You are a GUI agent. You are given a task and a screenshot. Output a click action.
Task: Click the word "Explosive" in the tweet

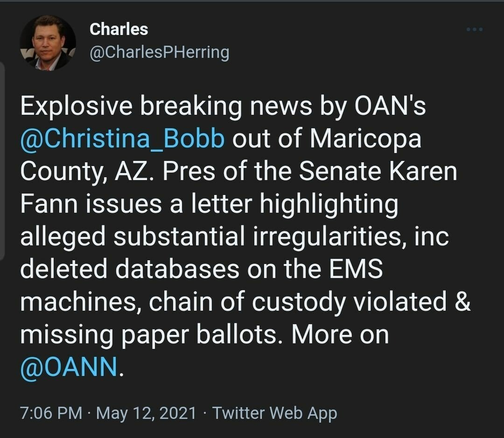tap(76, 106)
